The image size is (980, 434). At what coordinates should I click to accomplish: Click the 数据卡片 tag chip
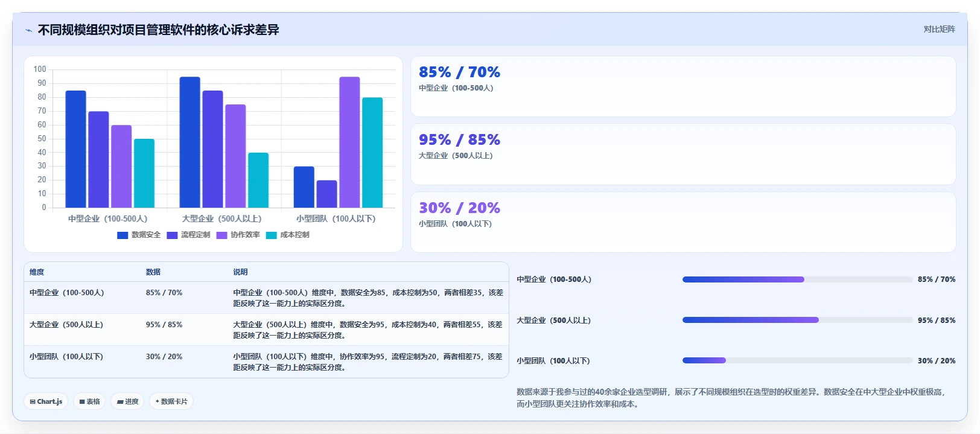[x=171, y=401]
